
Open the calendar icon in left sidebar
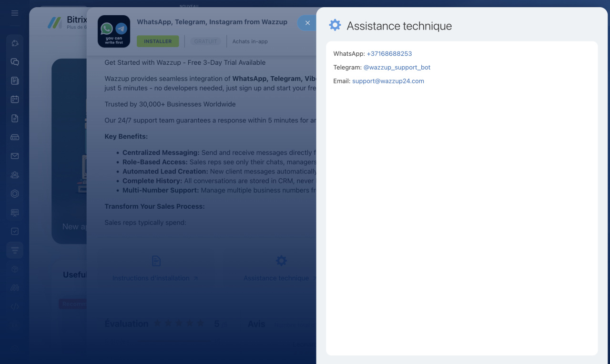[x=15, y=99]
